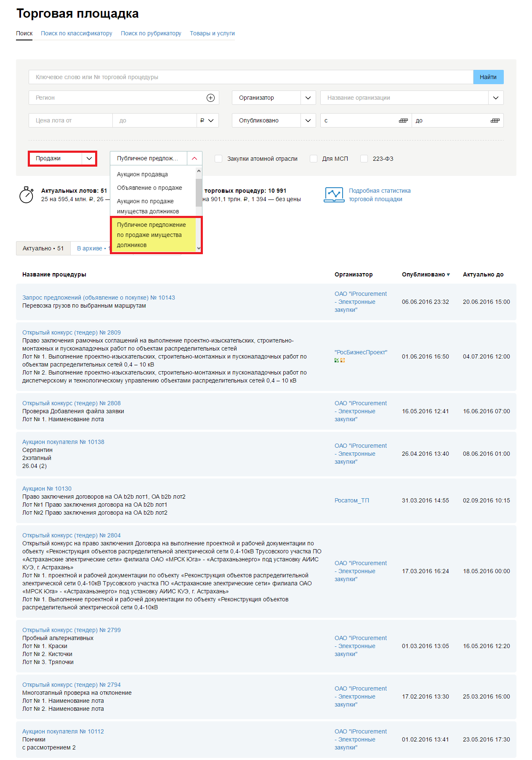Open Товары и услуги tab
The image size is (532, 760).
pos(212,33)
